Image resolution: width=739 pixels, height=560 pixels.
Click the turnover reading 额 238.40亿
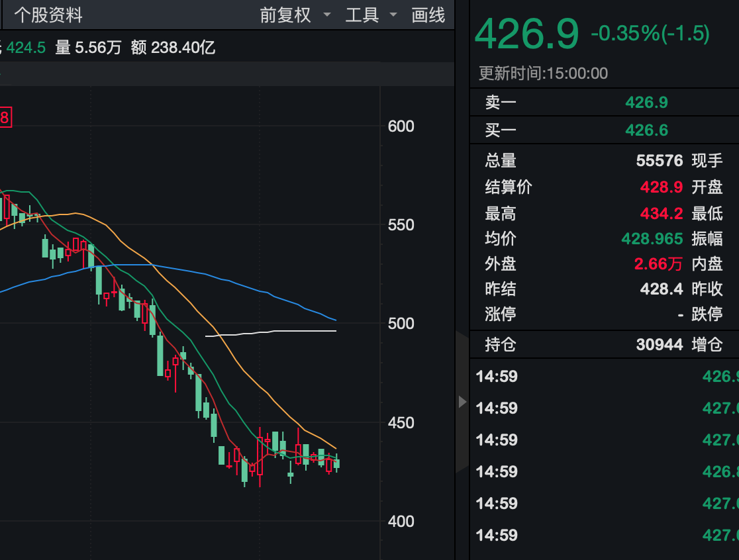pyautogui.click(x=173, y=48)
